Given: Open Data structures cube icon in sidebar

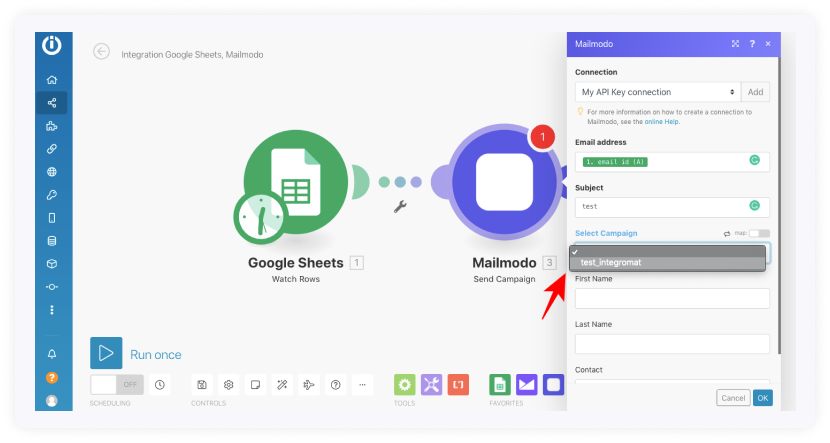Looking at the screenshot, I should pyautogui.click(x=51, y=264).
